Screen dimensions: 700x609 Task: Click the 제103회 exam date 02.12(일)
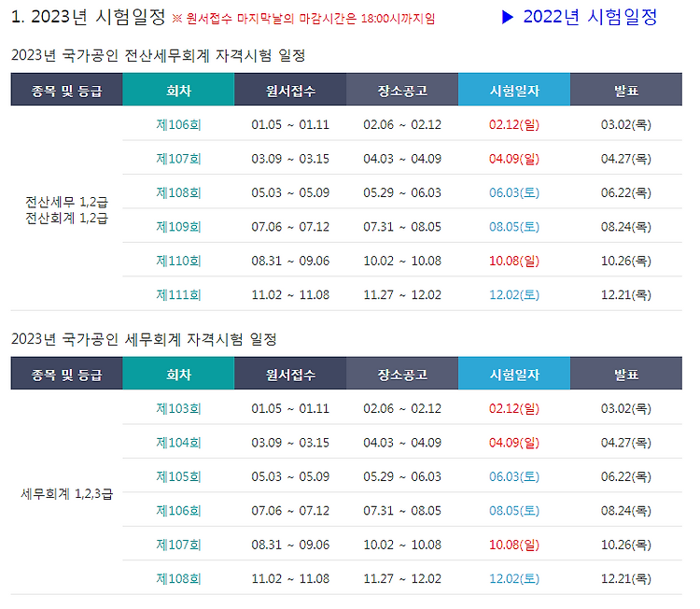tap(514, 408)
